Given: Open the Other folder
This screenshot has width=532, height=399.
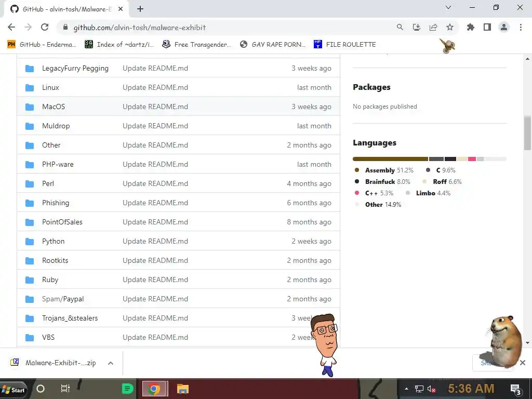Looking at the screenshot, I should (51, 145).
